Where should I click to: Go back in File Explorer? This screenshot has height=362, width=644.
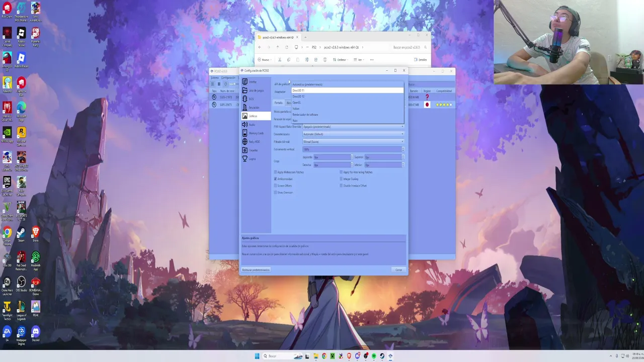(260, 47)
